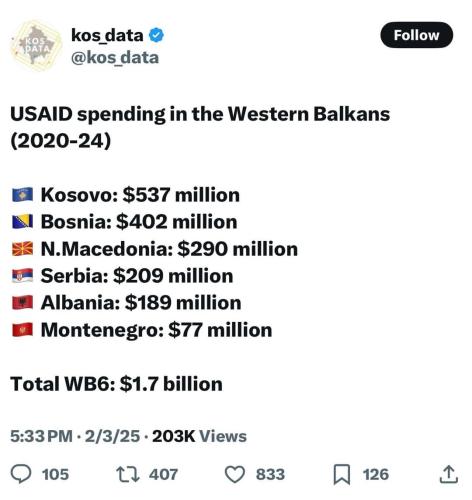Viewport: 472px width, 500px height.
Task: Click the Follow button
Action: pyautogui.click(x=416, y=35)
